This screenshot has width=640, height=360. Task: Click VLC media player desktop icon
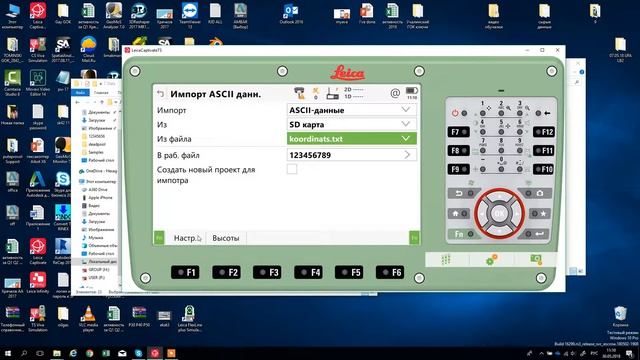coord(88,318)
